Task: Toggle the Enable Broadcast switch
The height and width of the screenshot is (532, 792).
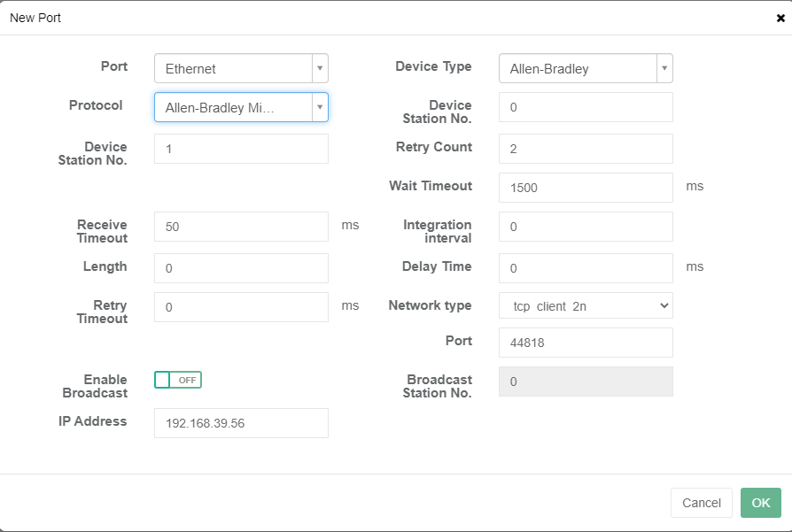Action: click(x=178, y=380)
